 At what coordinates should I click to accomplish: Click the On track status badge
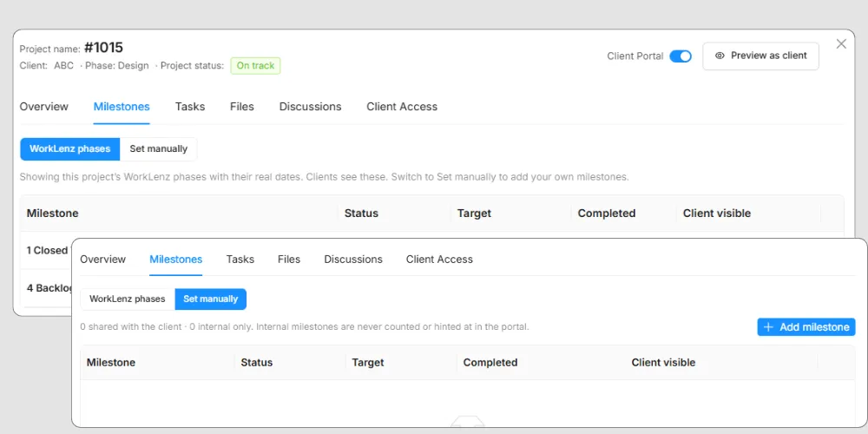[255, 66]
